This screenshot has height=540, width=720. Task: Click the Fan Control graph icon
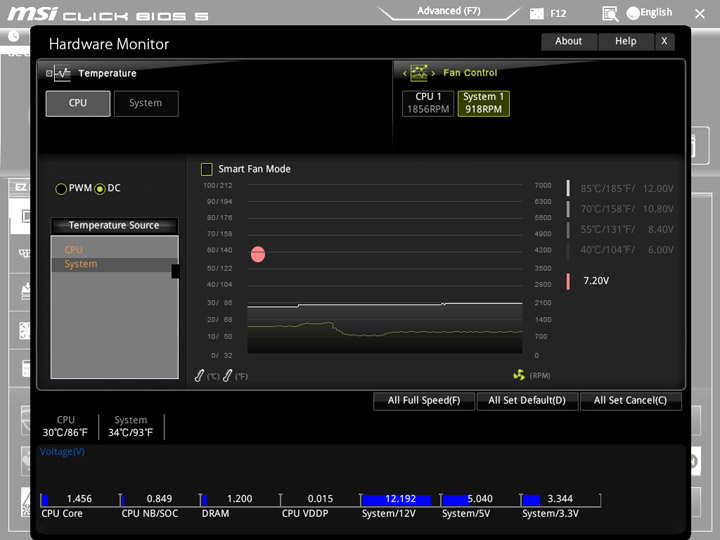pyautogui.click(x=418, y=73)
